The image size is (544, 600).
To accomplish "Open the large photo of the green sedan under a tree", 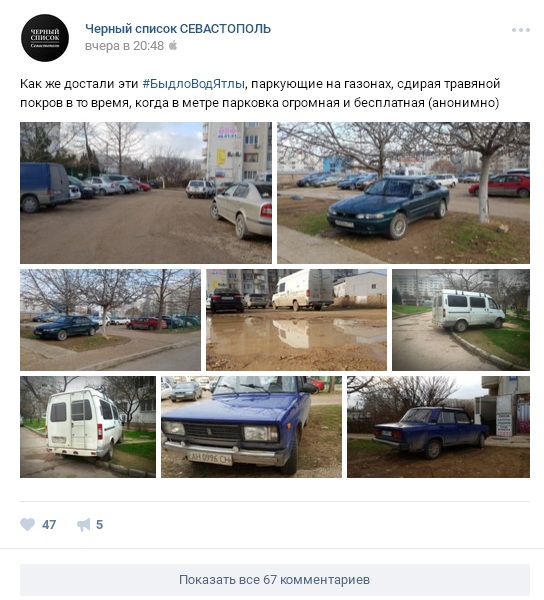I will click(404, 193).
